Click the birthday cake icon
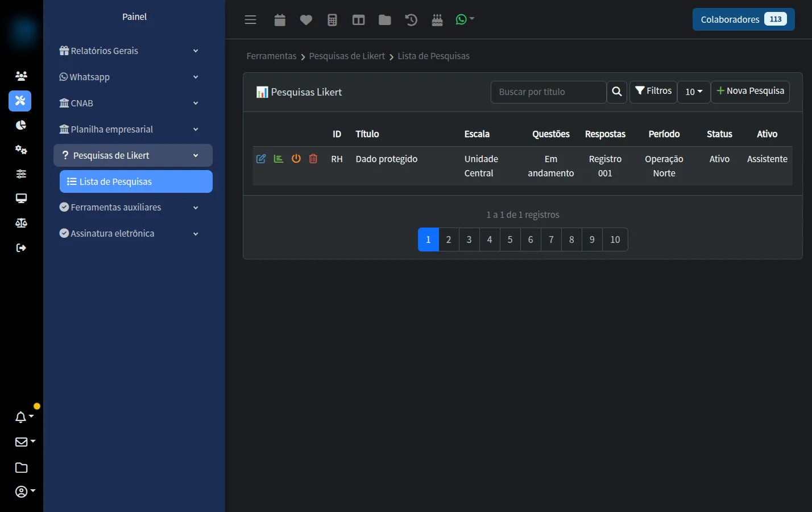Screen dimensions: 812x512 437,20
